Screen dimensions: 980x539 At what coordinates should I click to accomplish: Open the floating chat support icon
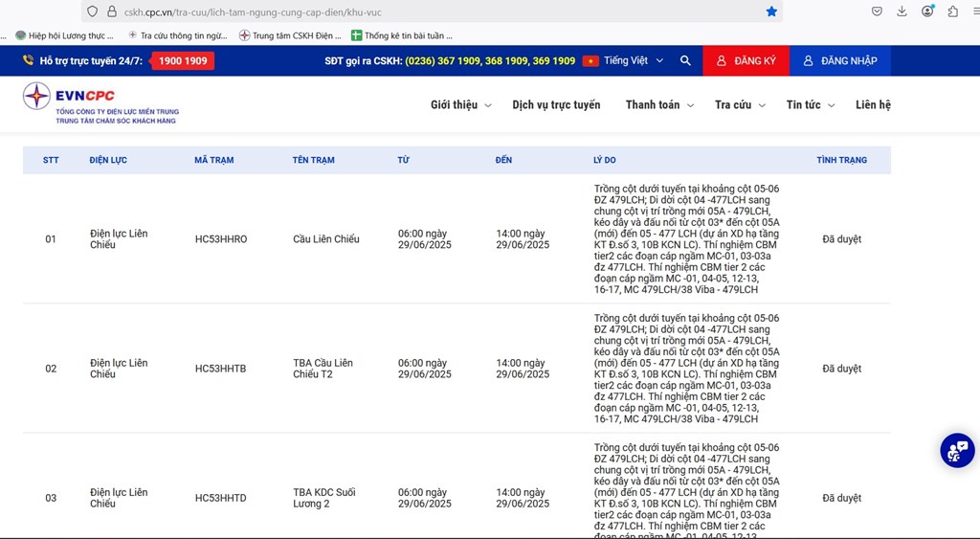pos(956,450)
